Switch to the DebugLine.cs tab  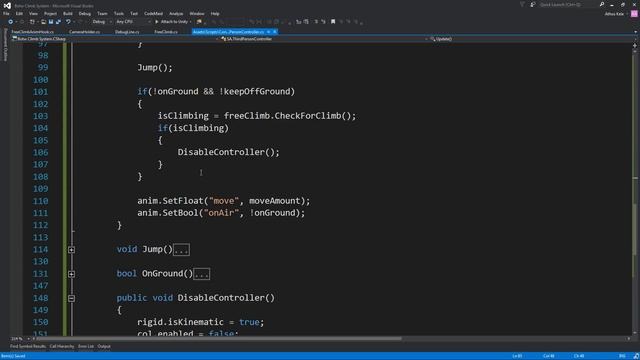tap(127, 32)
